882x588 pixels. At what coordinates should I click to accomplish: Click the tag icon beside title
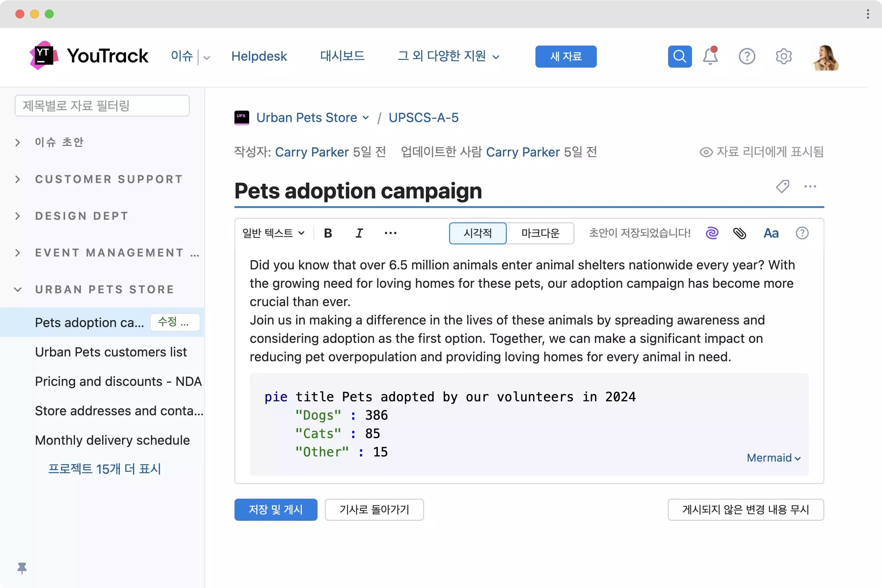click(x=783, y=186)
